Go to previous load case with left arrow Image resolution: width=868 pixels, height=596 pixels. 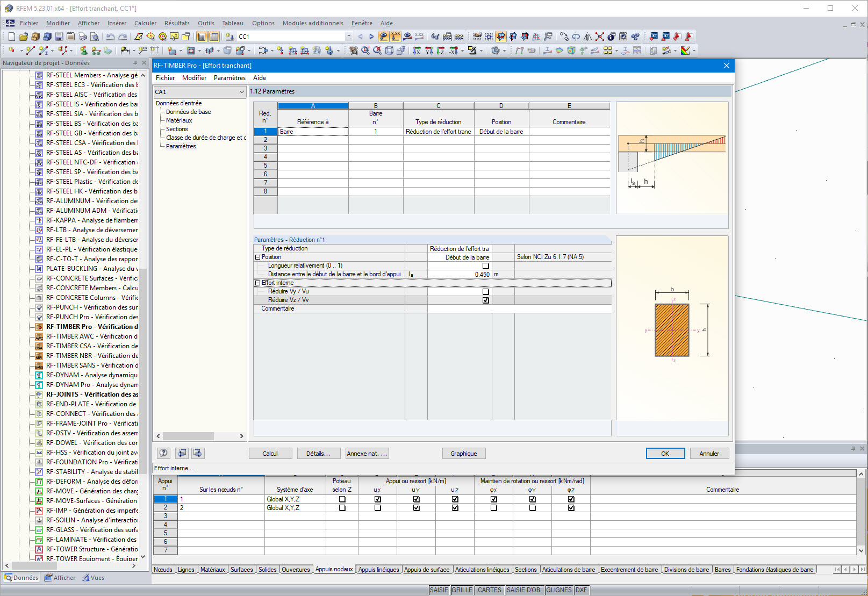[x=360, y=37]
